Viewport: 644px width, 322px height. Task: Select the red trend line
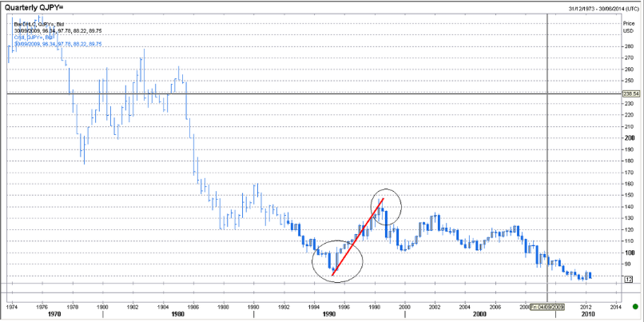pos(357,237)
